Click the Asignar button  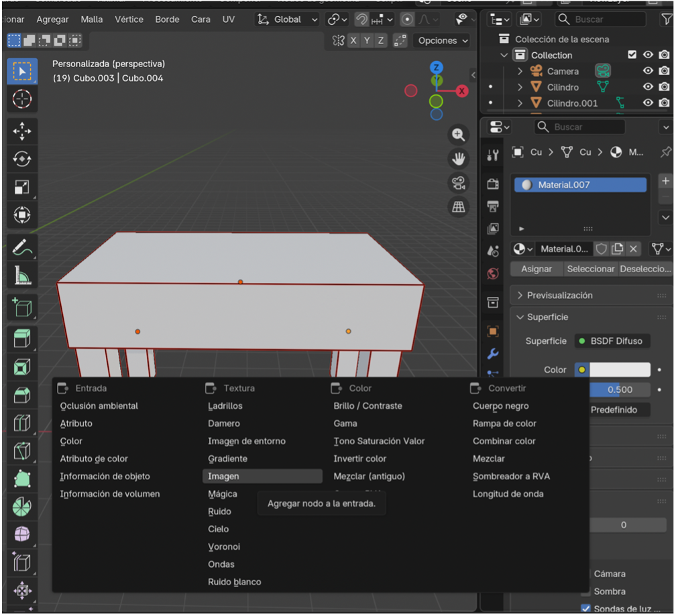536,269
